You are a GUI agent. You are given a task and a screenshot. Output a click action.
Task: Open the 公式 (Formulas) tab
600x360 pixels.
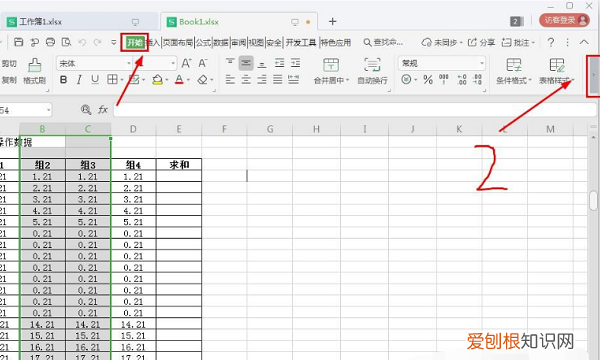tap(203, 42)
